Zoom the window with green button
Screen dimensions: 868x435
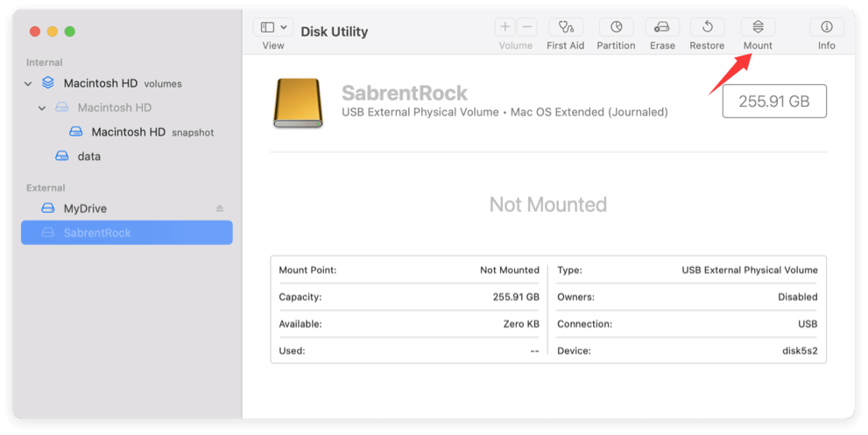pyautogui.click(x=70, y=32)
